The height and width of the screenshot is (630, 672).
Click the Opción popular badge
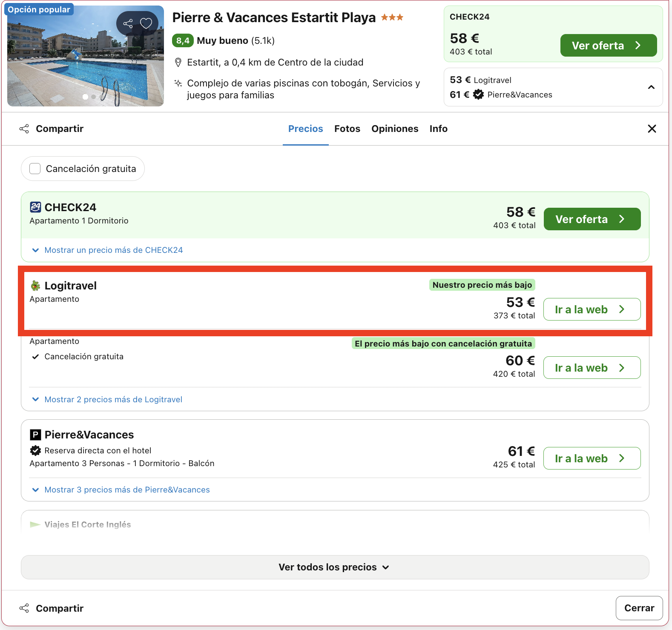[x=39, y=9]
